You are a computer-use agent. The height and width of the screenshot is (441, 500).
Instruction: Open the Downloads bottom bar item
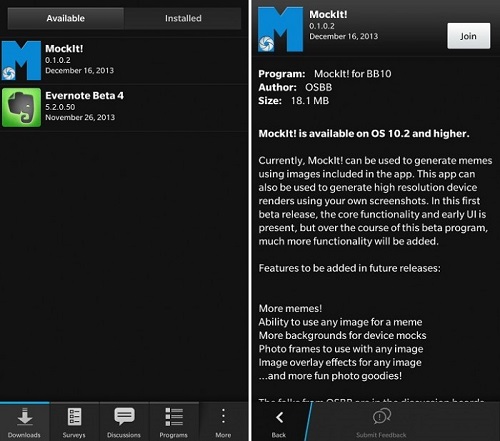(x=24, y=422)
